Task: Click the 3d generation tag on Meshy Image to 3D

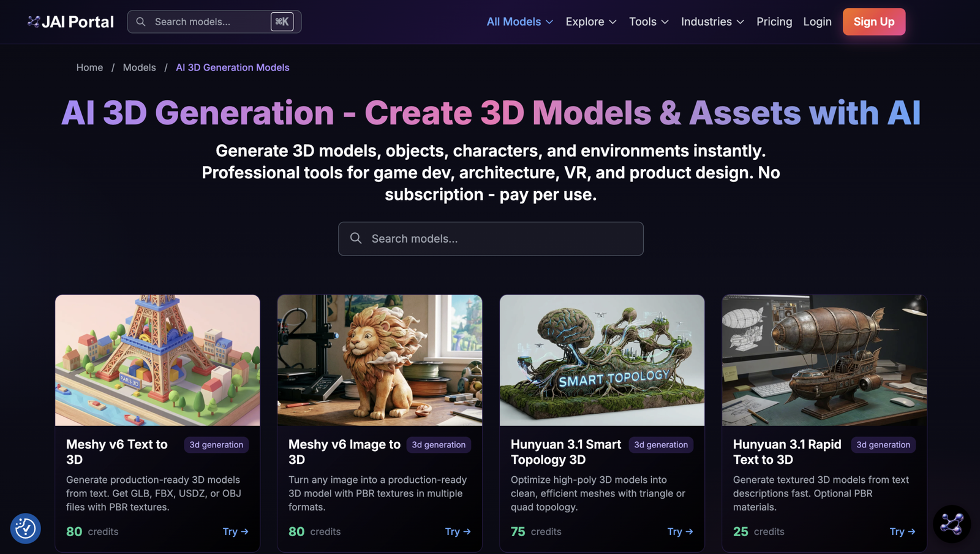Action: coord(439,445)
